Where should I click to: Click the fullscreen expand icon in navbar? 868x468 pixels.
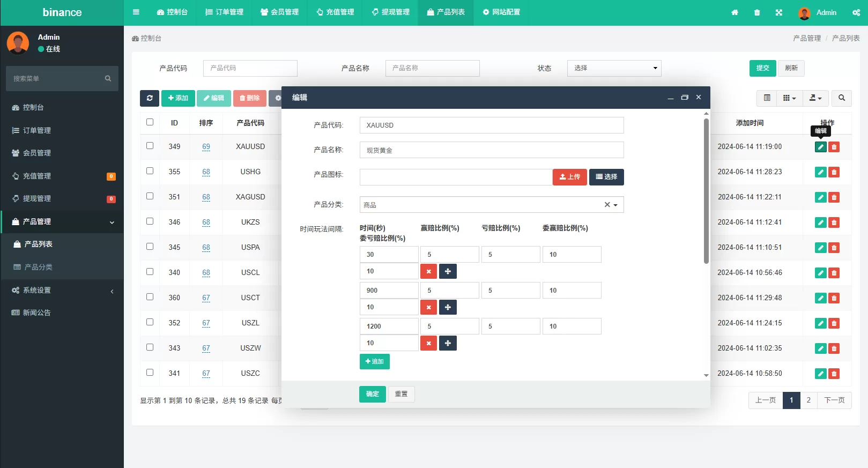tap(779, 12)
